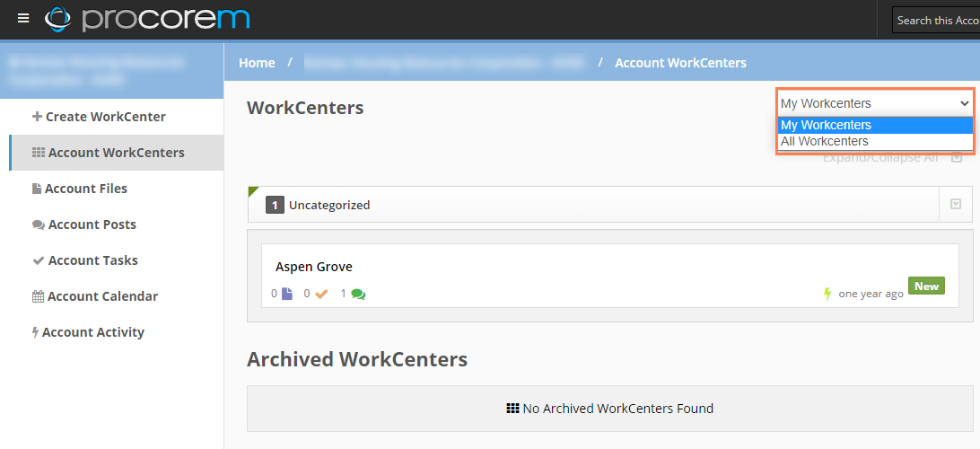
Task: Open the Aspen Grove workcenter
Action: pyautogui.click(x=314, y=267)
